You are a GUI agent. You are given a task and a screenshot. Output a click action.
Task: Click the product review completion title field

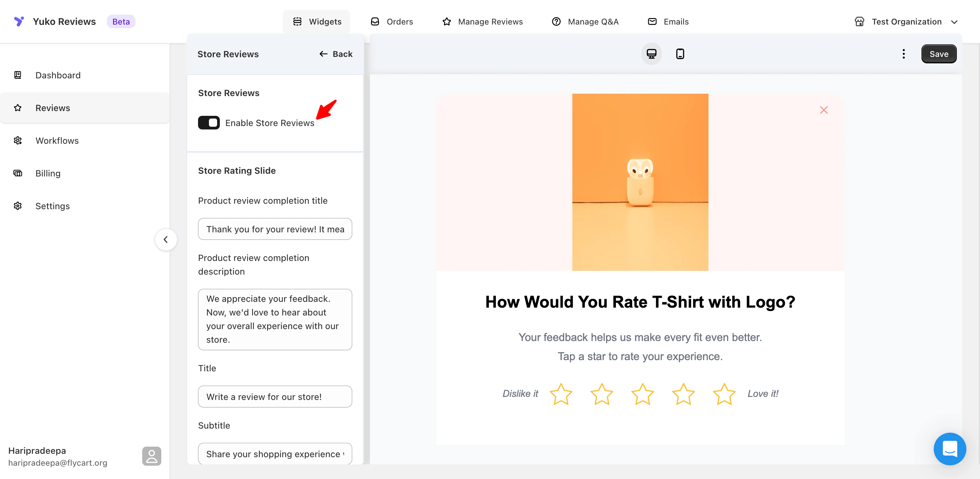tap(275, 229)
